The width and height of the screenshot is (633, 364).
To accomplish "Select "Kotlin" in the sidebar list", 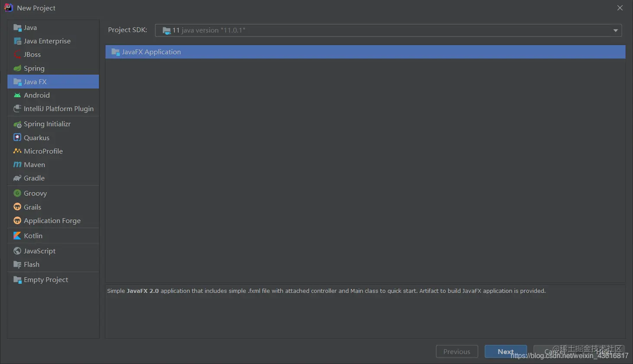I will pyautogui.click(x=53, y=236).
